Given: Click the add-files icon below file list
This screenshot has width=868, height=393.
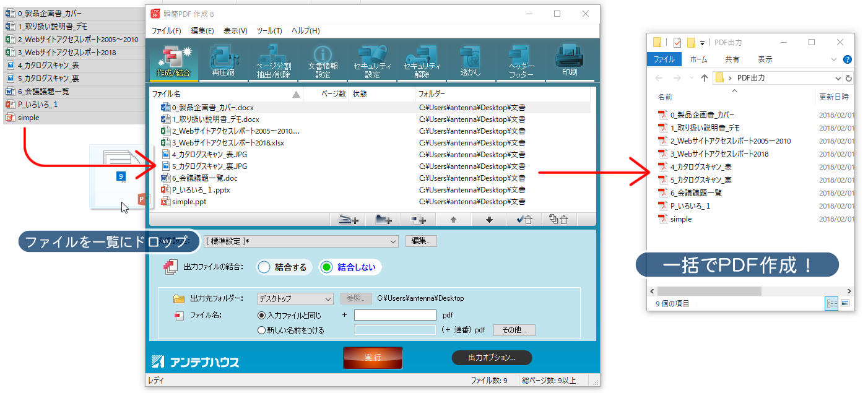Looking at the screenshot, I should [419, 219].
